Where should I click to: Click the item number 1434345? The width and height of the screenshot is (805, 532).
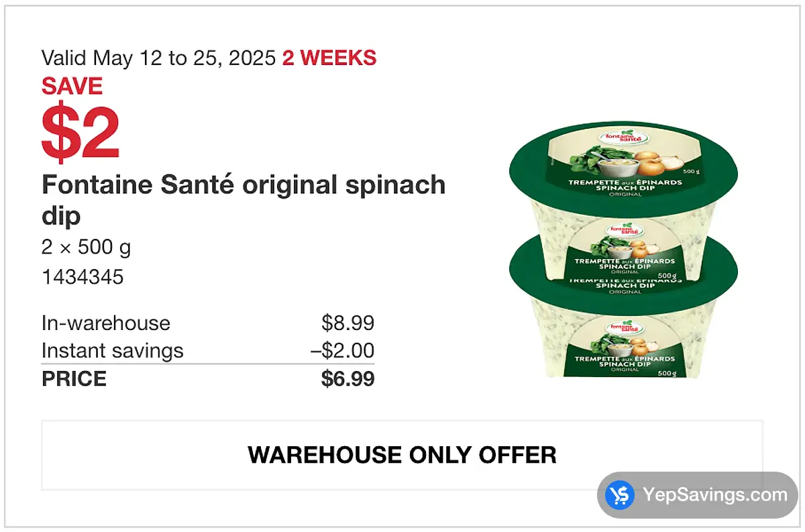click(x=83, y=277)
